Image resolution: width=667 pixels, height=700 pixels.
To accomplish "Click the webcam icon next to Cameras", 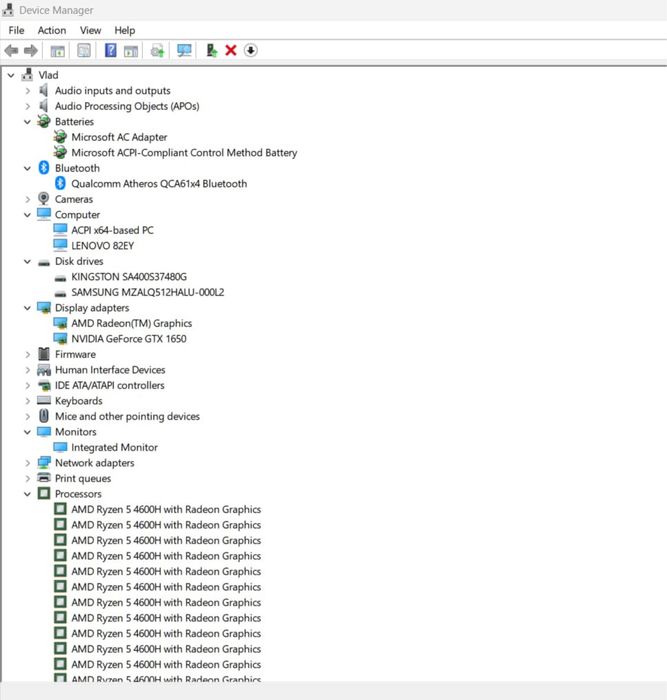I will [x=44, y=199].
